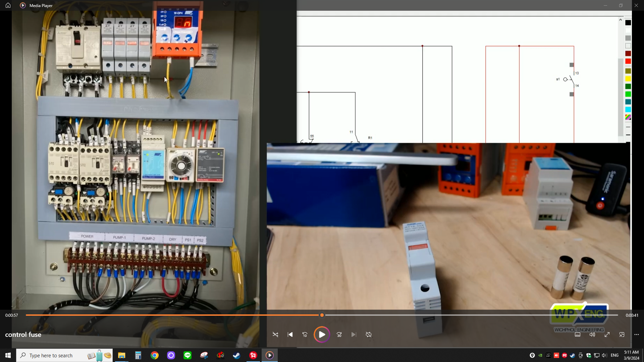The image size is (644, 362).
Task: Skip back 10 seconds
Action: click(305, 335)
